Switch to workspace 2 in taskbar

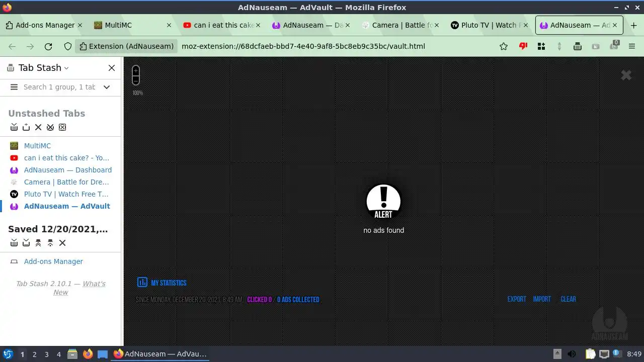[34, 354]
